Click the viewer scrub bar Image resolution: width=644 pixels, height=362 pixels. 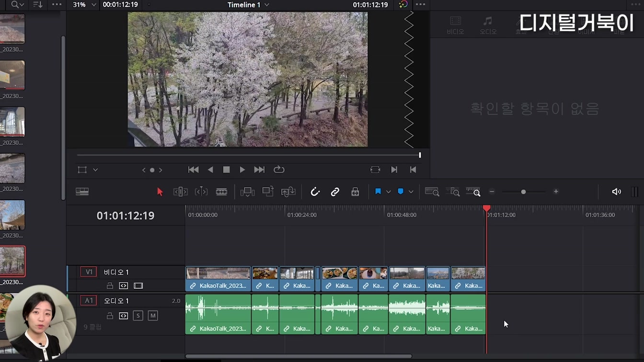(249, 155)
